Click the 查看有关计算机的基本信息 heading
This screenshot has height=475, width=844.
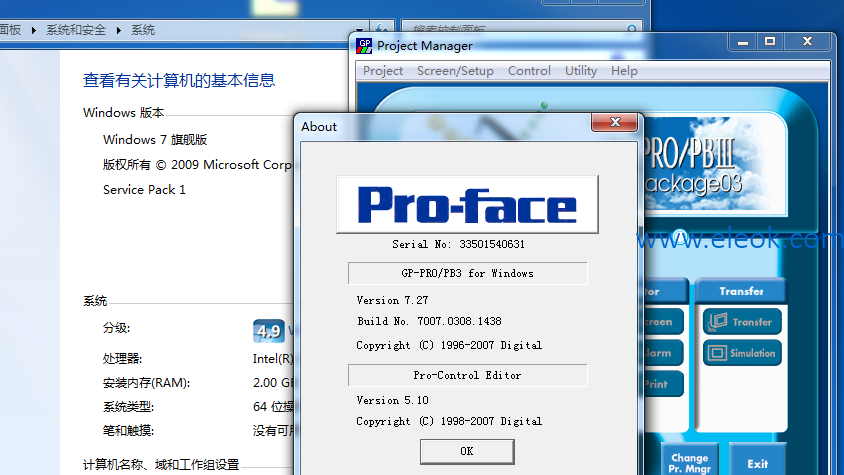[x=179, y=80]
